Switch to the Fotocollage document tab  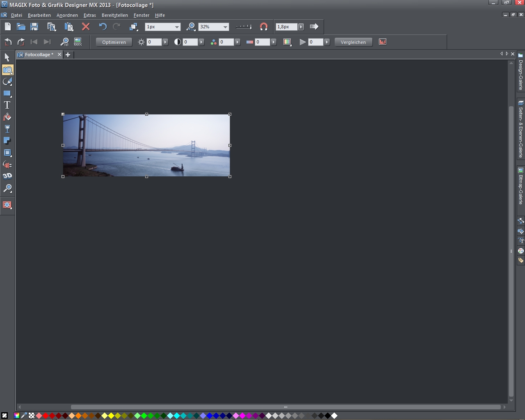tap(39, 55)
